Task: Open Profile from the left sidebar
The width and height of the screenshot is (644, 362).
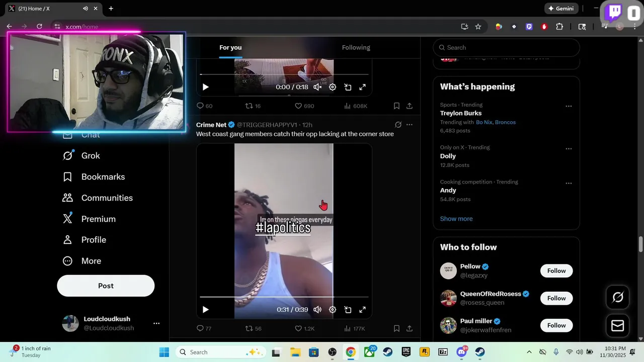Action: 84,240
